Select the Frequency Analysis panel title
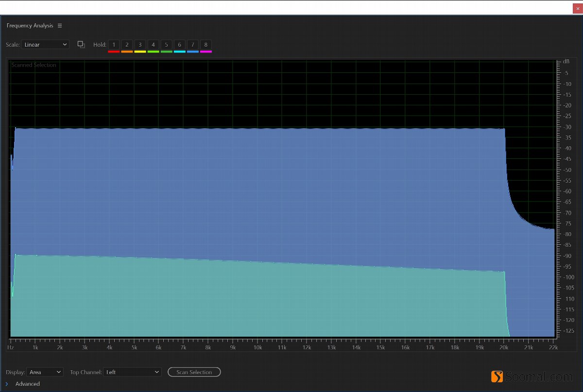The image size is (583, 392). coord(30,26)
